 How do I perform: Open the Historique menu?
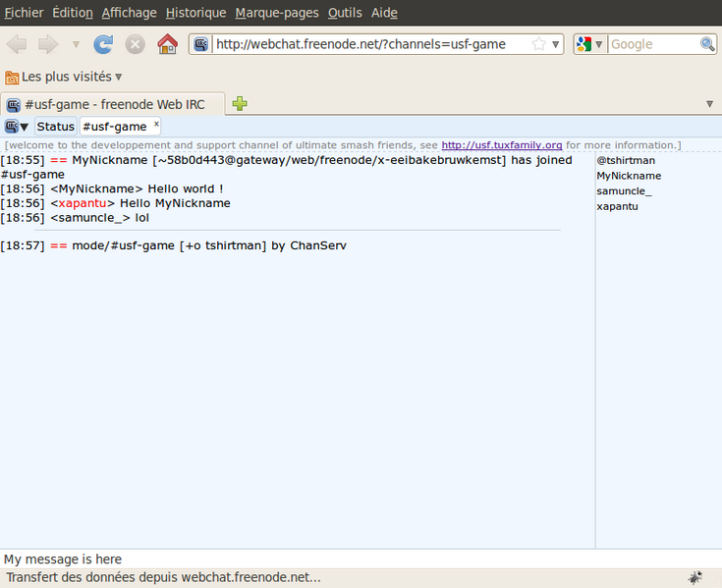[196, 13]
